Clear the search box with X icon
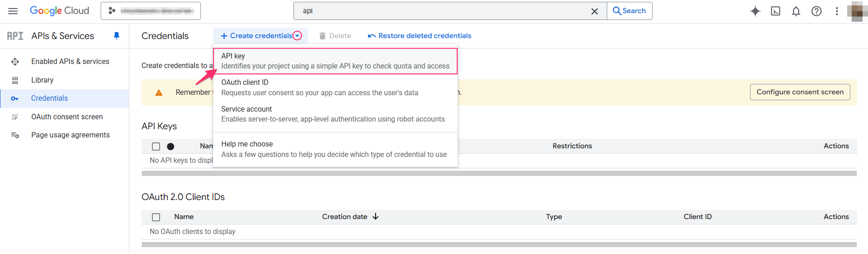The image size is (868, 254). coord(594,11)
